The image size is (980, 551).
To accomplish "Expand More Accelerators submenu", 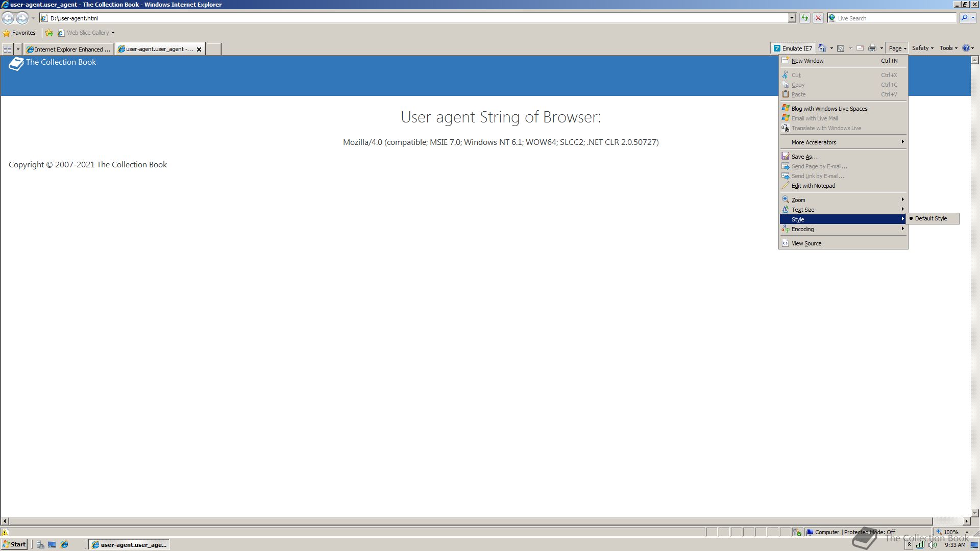I will (x=843, y=142).
